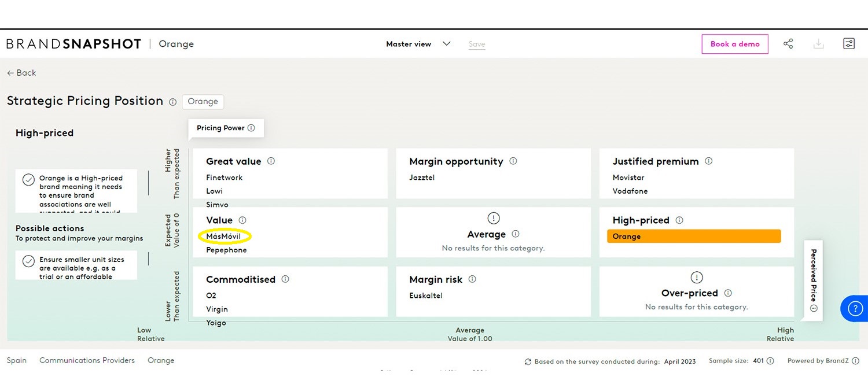Click the download icon in header
This screenshot has width=868, height=388.
[818, 44]
